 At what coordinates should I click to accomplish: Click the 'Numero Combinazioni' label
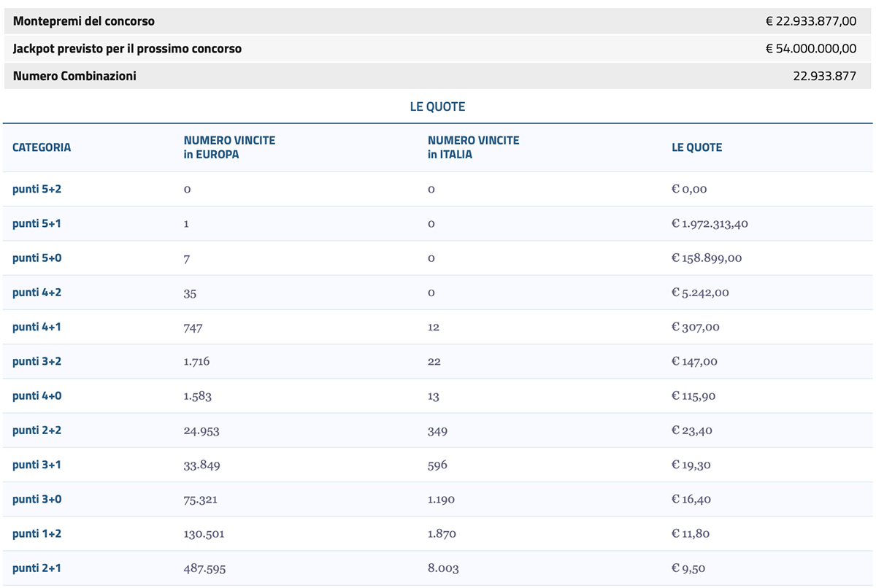pyautogui.click(x=74, y=76)
